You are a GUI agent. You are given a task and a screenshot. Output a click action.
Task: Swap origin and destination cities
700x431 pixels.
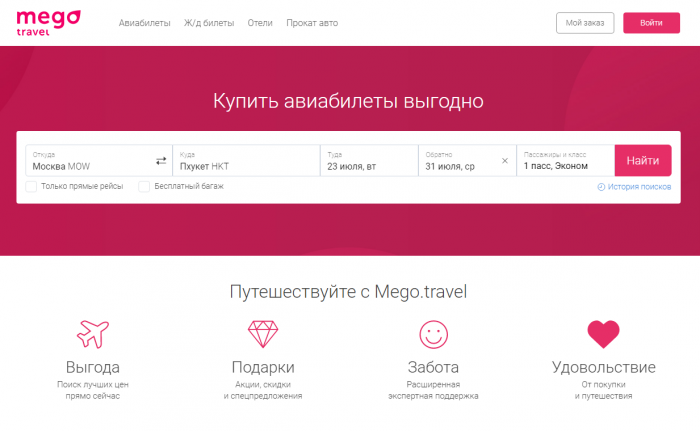[x=161, y=161]
